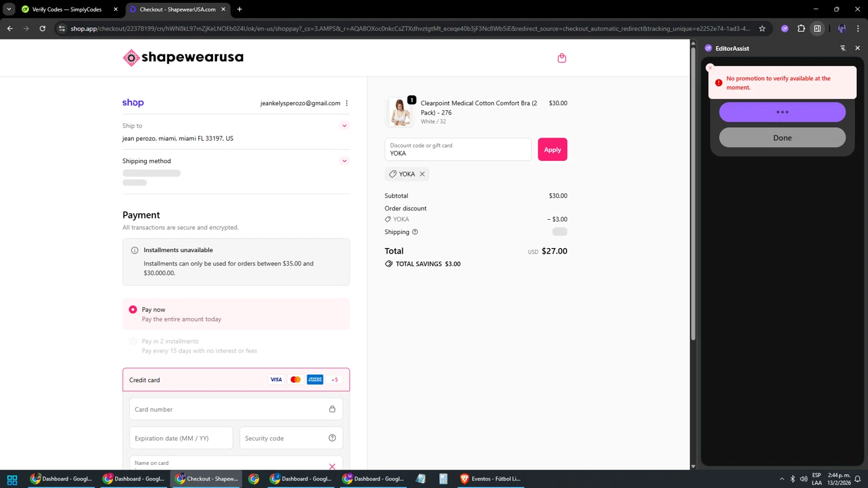
Task: Click the Shop pay logo link
Action: [x=133, y=103]
